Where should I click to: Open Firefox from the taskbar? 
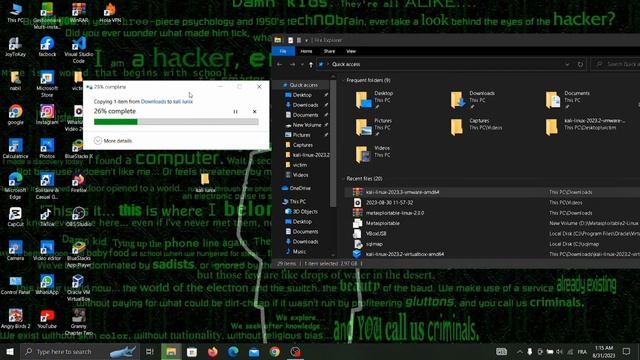point(213,351)
